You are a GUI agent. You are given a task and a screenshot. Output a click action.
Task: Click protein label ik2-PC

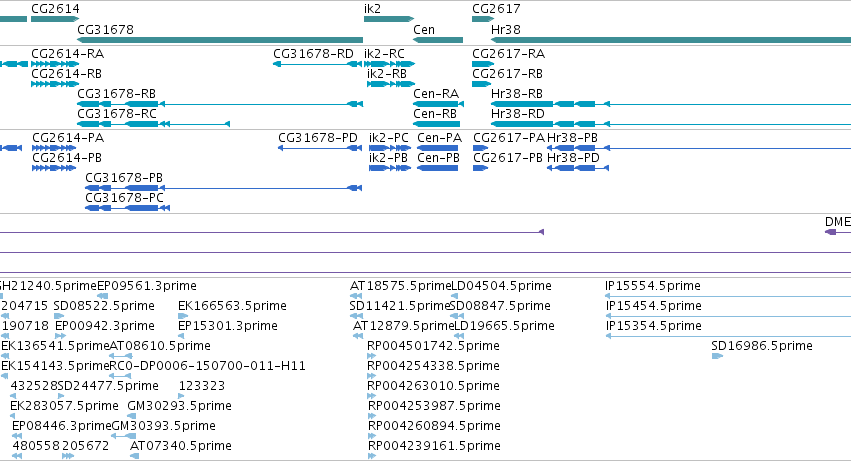pos(389,138)
